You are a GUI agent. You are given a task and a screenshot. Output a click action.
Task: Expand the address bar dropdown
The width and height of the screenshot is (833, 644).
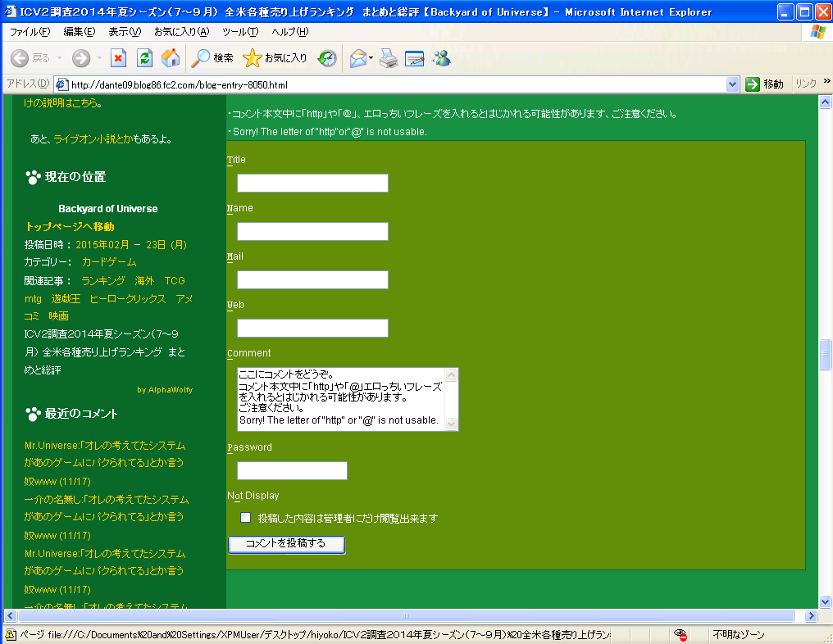point(733,84)
